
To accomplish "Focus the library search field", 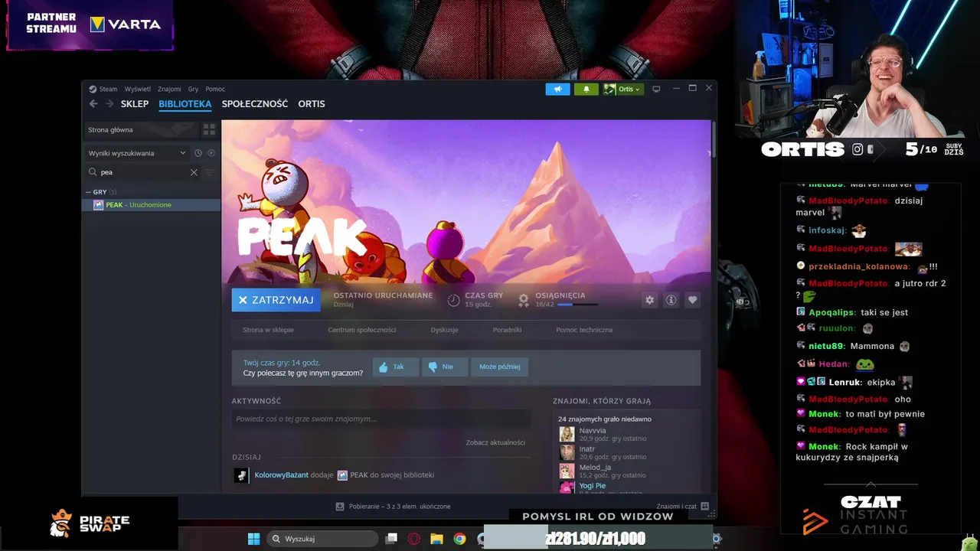I will 144,172.
